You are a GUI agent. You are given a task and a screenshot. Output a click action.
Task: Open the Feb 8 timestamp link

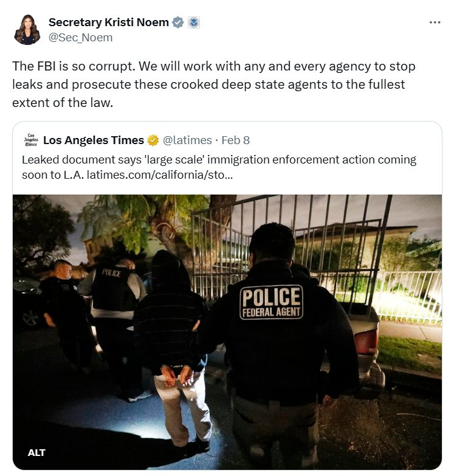(235, 140)
